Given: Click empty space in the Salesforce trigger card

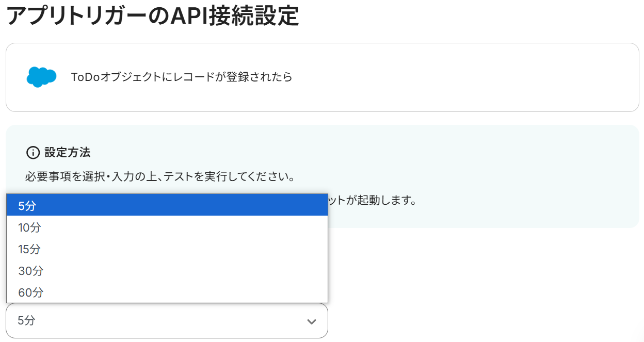Looking at the screenshot, I should 464,77.
